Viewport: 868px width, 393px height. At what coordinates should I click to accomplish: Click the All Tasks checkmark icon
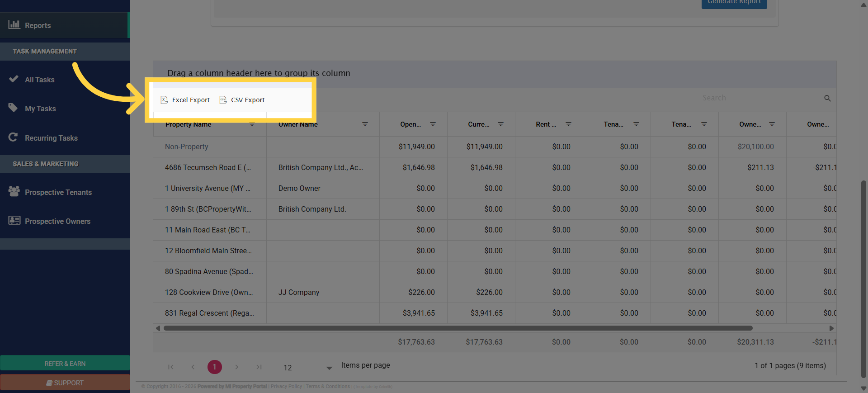[x=14, y=79]
